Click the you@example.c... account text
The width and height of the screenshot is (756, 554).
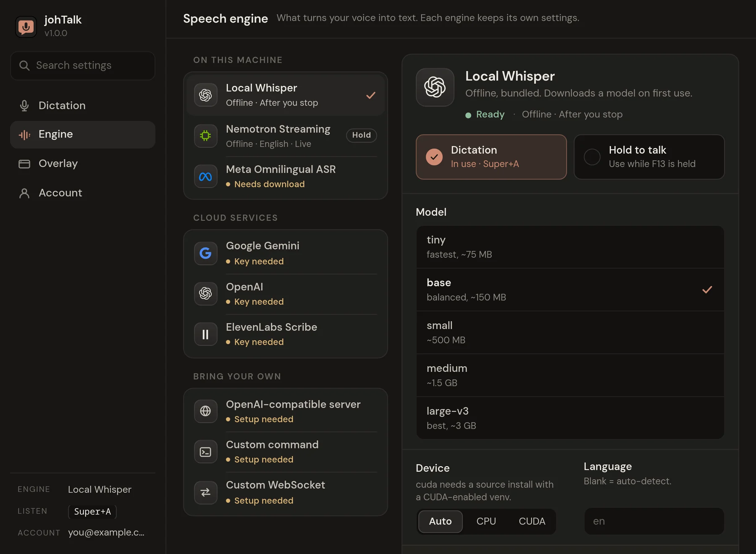106,533
